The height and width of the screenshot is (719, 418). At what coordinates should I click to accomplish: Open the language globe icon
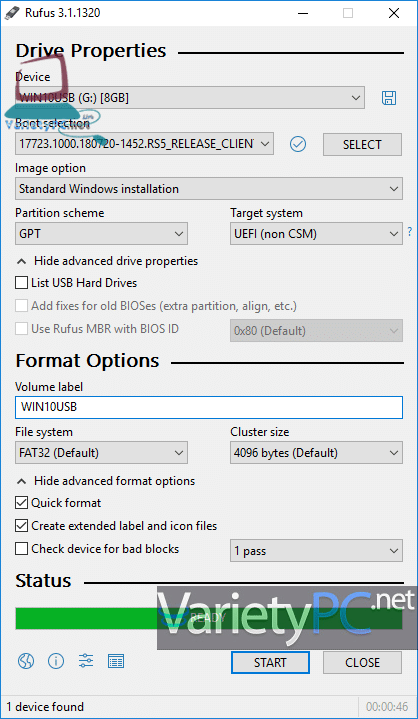click(26, 661)
